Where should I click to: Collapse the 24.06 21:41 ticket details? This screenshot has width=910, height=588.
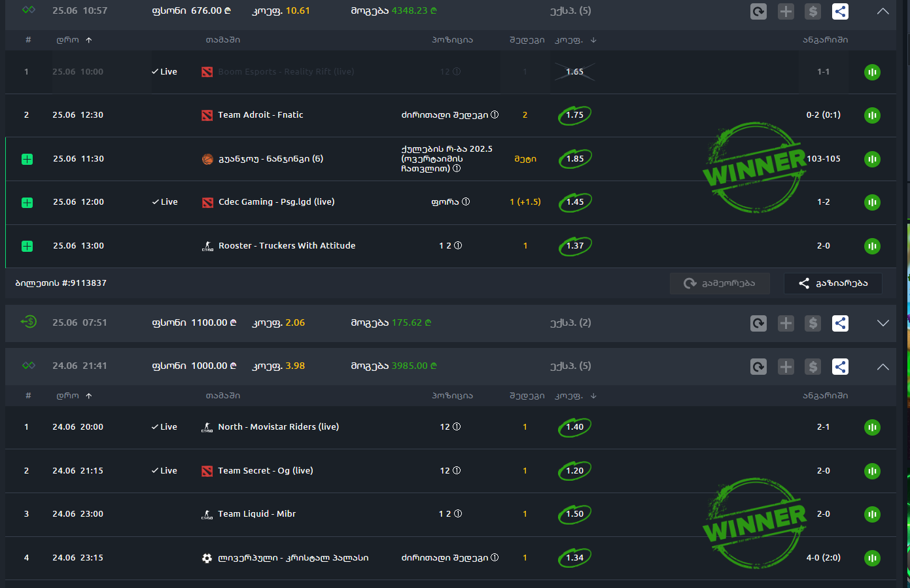[883, 366]
